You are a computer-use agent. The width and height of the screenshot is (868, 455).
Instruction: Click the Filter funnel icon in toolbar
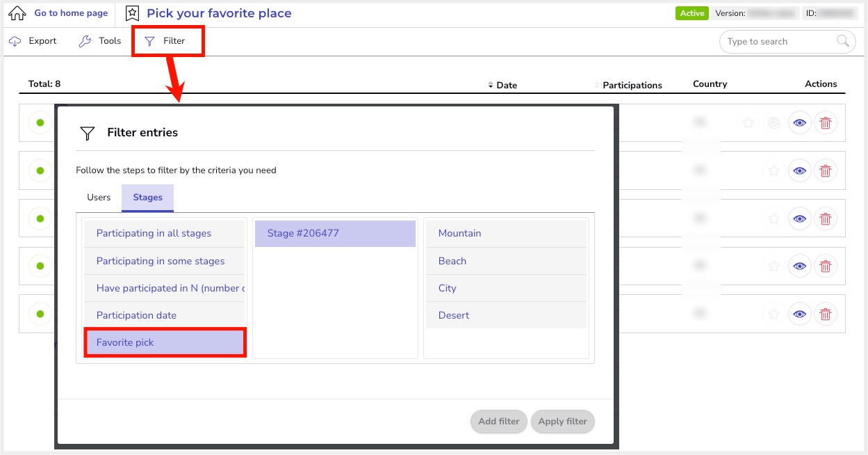click(x=149, y=41)
